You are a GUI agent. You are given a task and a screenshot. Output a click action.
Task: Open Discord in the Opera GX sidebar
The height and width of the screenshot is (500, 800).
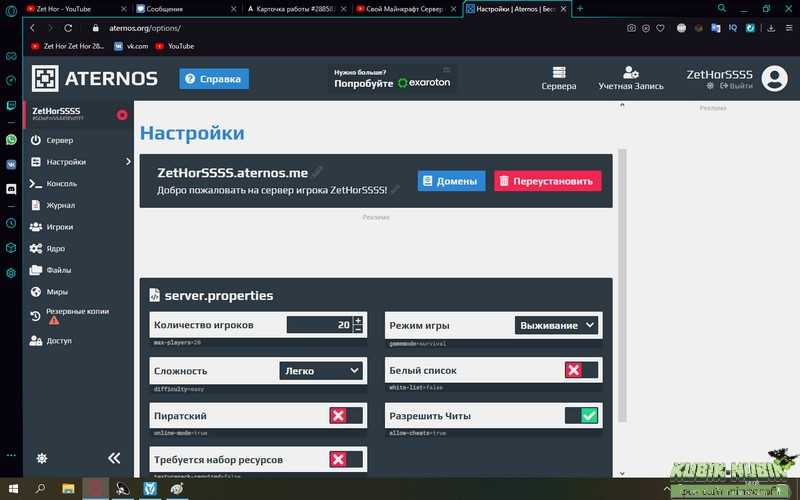tap(11, 189)
